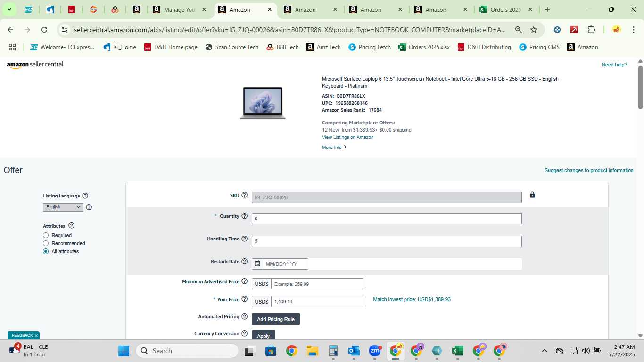This screenshot has width=644, height=362.
Task: Click the Restock Date text field
Action: coord(285,264)
